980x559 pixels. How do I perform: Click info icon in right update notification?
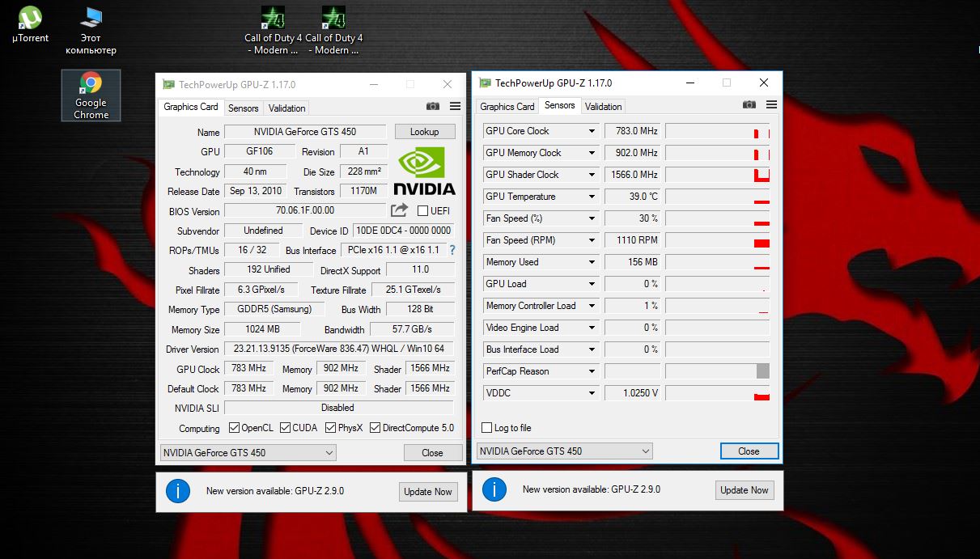494,489
